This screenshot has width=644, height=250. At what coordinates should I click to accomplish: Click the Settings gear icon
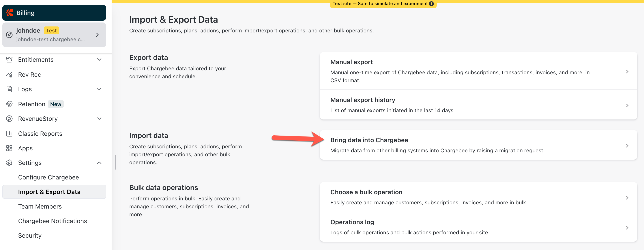coord(9,163)
